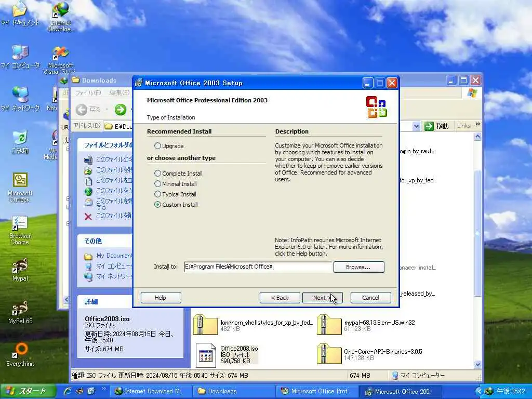
Task: Click 移動 label next to address bar
Action: pyautogui.click(x=443, y=126)
